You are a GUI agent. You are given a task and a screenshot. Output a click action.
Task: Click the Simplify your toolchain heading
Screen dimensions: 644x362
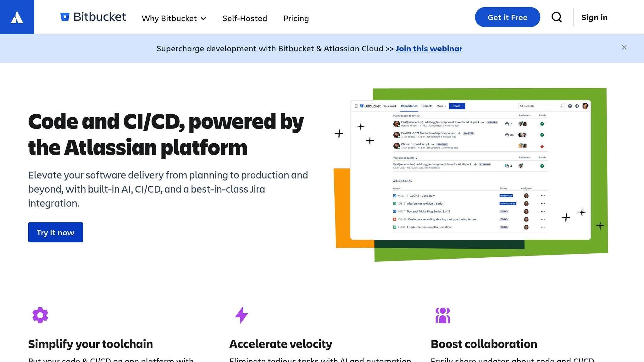coord(91,344)
